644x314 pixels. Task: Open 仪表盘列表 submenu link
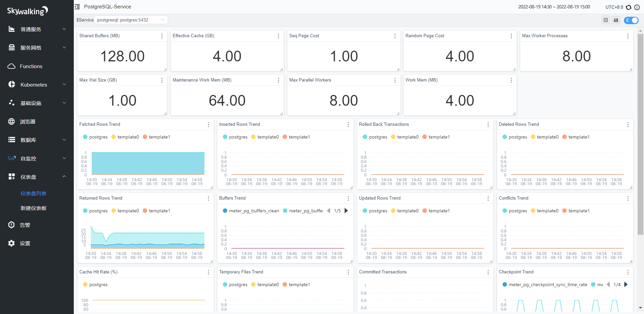click(x=34, y=194)
